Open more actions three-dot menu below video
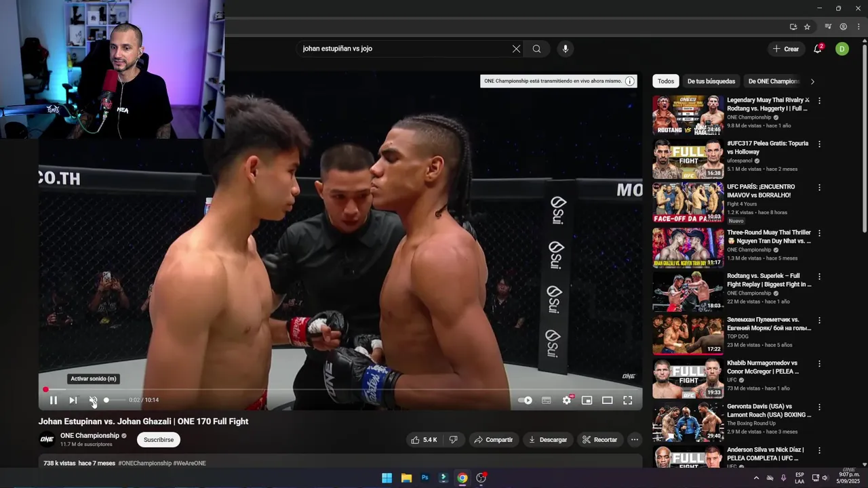 (x=635, y=440)
